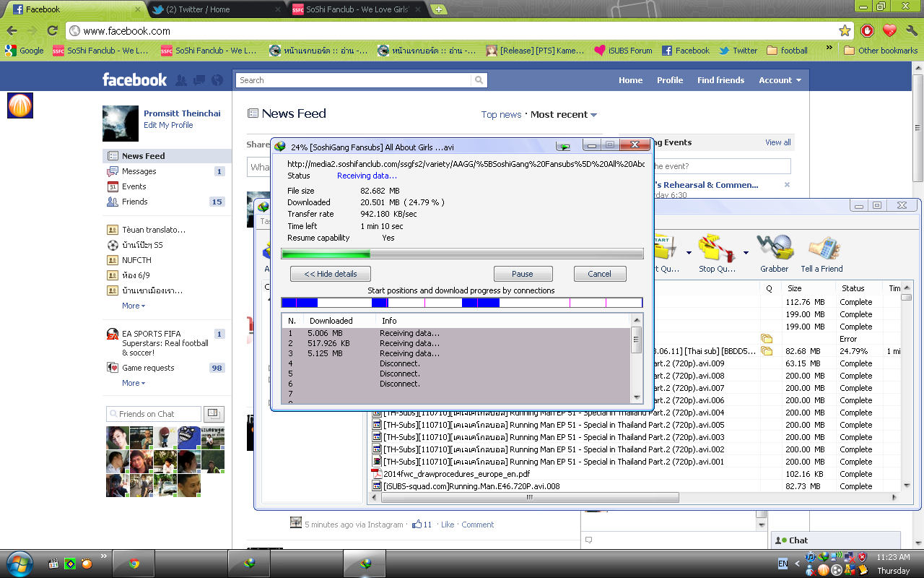This screenshot has width=924, height=578.
Task: Open Facebook notifications globe icon
Action: point(217,80)
